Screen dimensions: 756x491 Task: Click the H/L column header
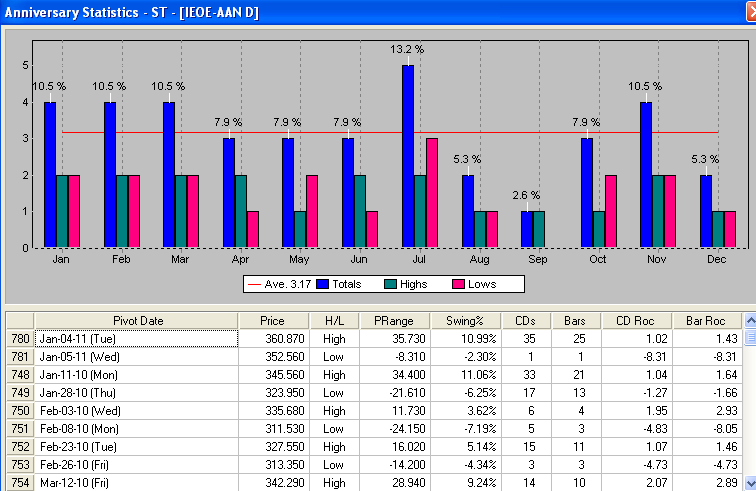pos(333,320)
